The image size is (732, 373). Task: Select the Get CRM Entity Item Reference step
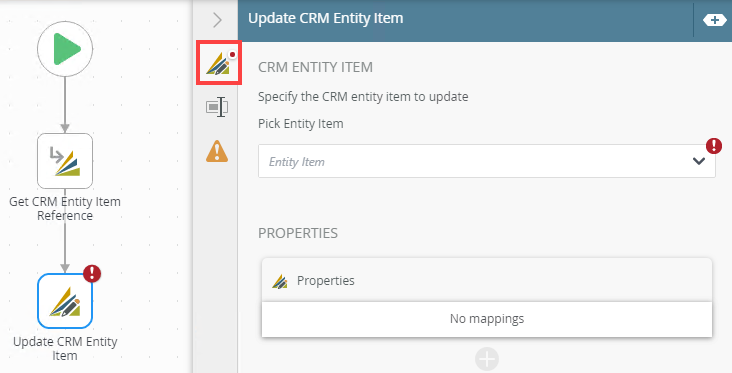click(x=65, y=161)
